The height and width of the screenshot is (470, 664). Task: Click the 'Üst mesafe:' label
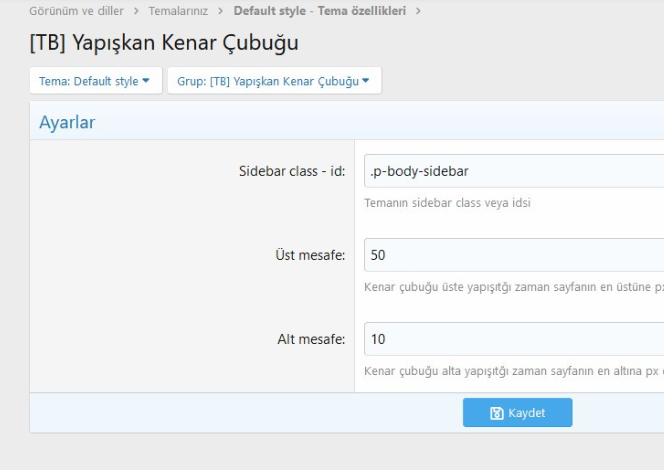(x=310, y=255)
